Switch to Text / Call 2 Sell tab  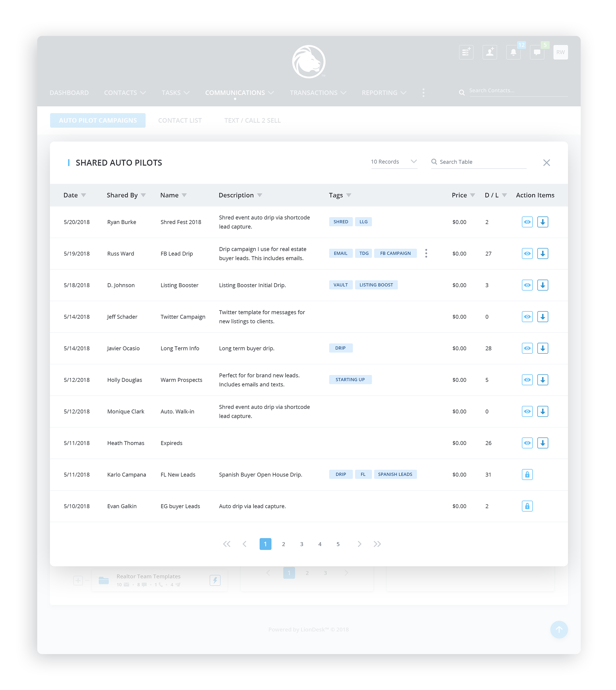(252, 121)
